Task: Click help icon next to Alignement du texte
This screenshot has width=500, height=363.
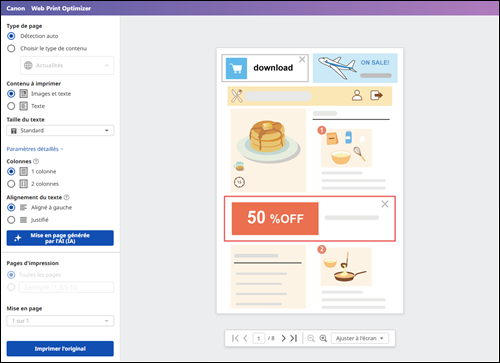Action: [66, 197]
